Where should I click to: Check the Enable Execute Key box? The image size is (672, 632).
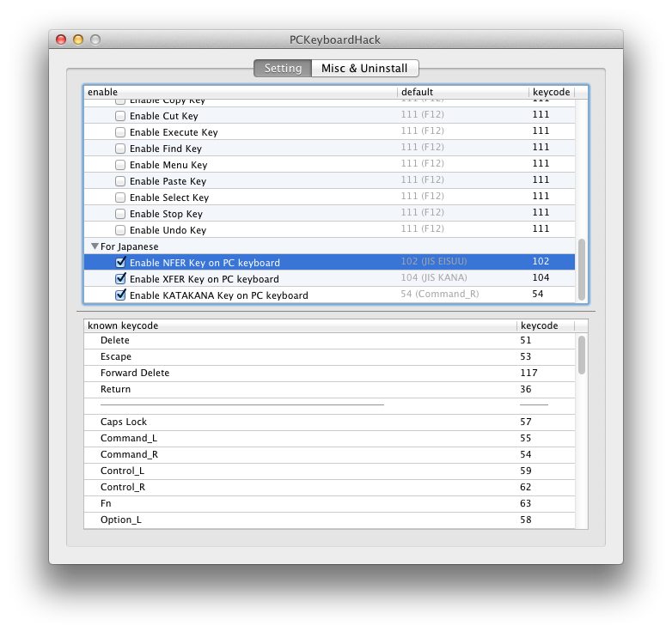(120, 132)
